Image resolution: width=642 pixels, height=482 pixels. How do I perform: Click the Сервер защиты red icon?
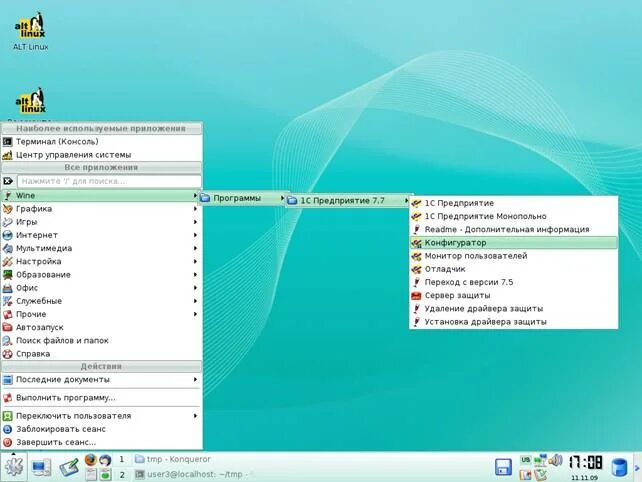(416, 296)
